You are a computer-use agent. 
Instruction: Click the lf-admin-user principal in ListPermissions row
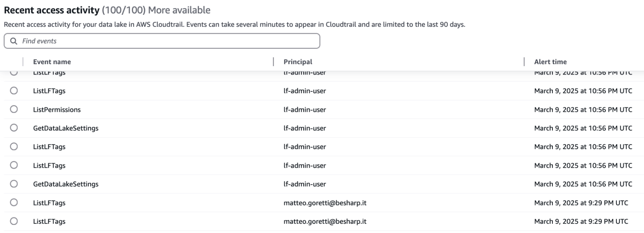[x=304, y=110]
